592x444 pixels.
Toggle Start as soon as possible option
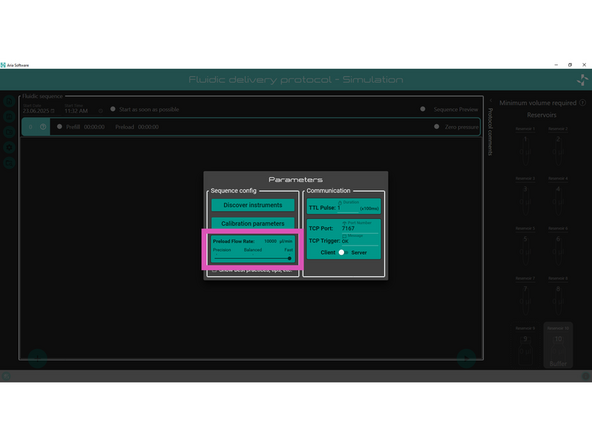pos(113,109)
